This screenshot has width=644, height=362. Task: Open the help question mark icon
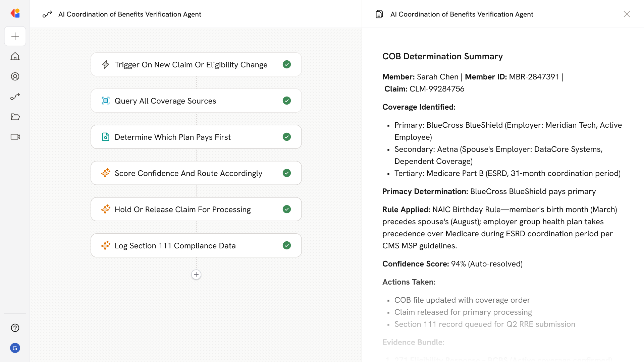click(15, 328)
